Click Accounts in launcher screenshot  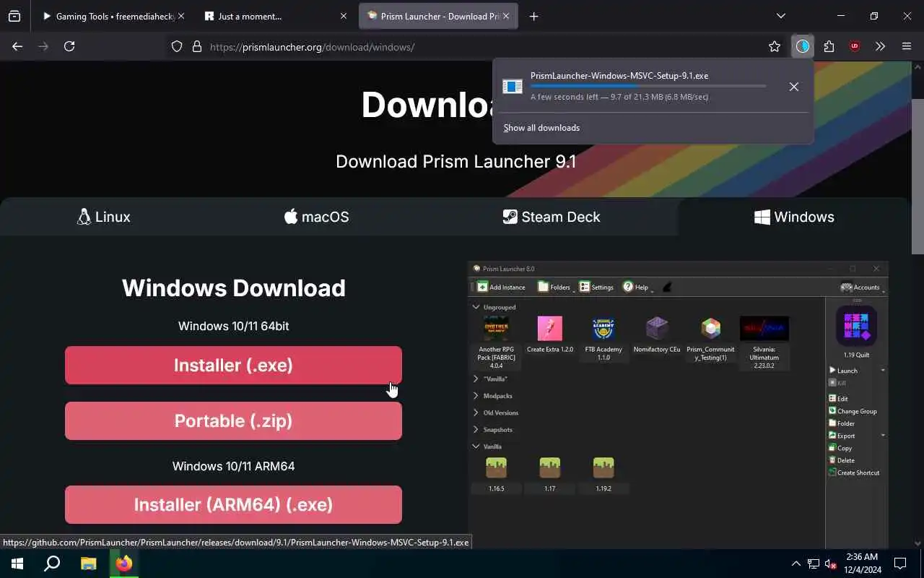pos(861,287)
